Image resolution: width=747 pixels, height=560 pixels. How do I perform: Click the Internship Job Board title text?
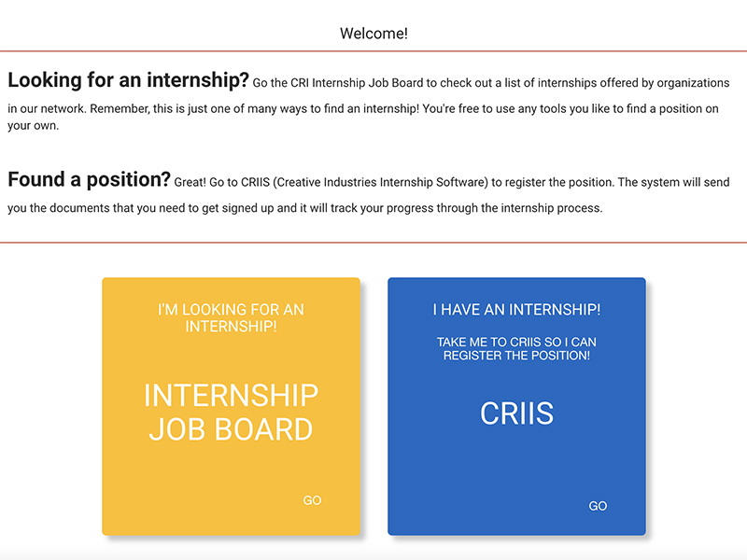coord(231,413)
